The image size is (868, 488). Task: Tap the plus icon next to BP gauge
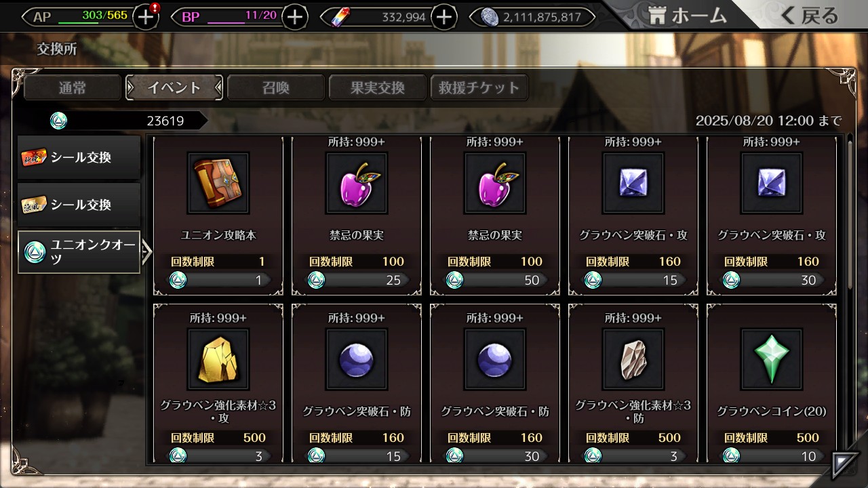pyautogui.click(x=294, y=17)
